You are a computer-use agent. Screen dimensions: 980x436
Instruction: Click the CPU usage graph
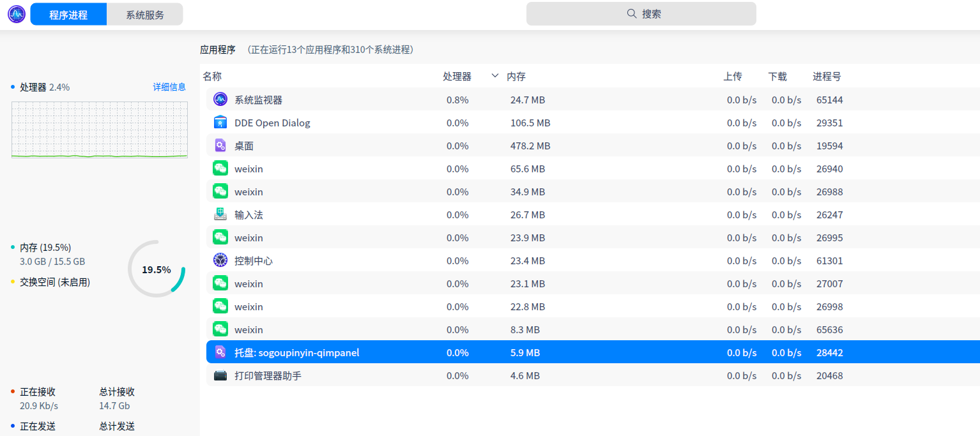click(x=100, y=130)
